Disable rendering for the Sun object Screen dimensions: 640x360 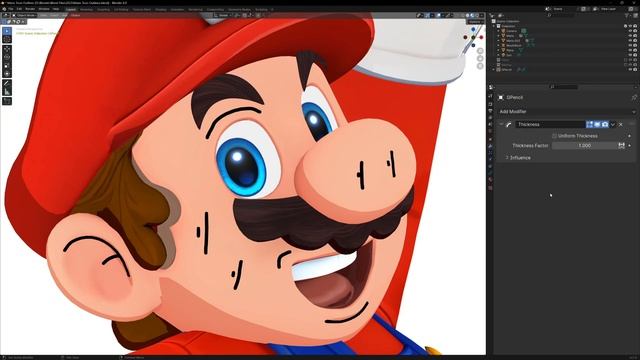coord(635,55)
